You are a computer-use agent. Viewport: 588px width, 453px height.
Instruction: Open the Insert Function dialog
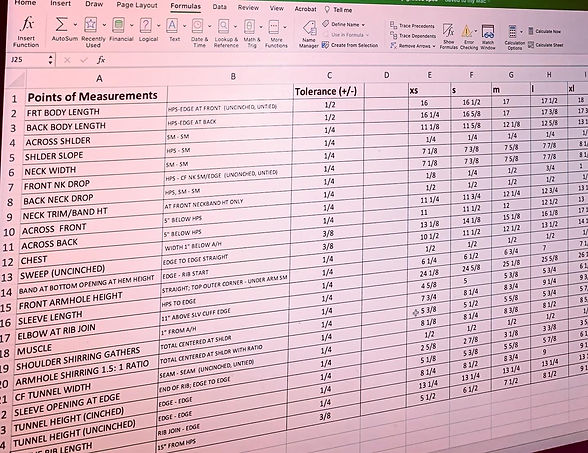coord(26,32)
